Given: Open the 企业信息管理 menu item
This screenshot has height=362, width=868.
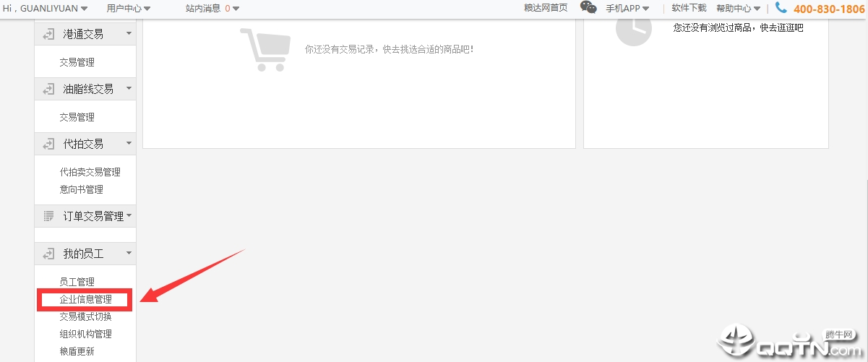Looking at the screenshot, I should tap(85, 299).
